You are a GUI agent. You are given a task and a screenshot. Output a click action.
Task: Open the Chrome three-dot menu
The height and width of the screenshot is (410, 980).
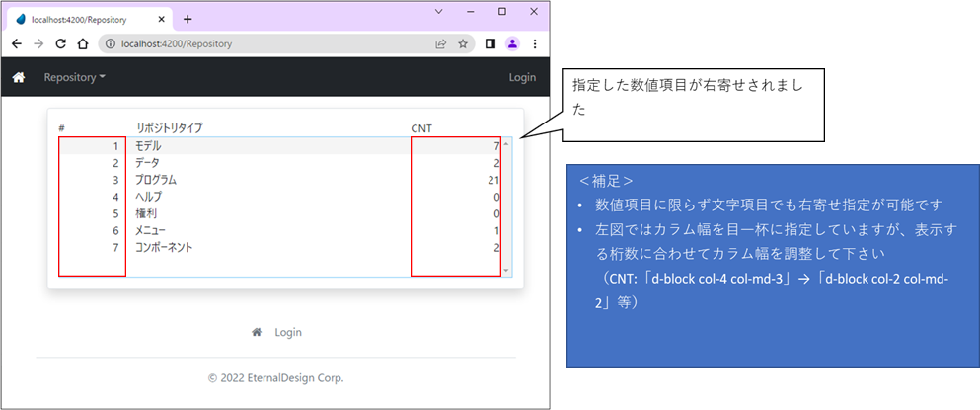click(535, 44)
